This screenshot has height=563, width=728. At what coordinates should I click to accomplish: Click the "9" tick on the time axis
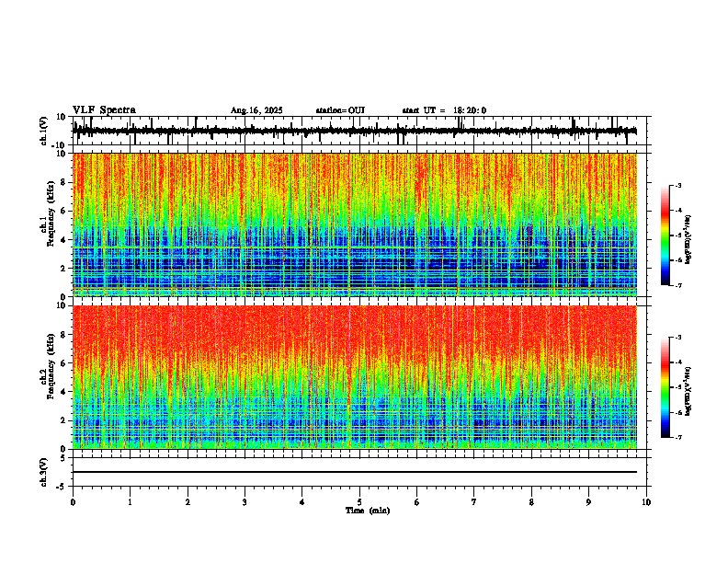coord(588,502)
